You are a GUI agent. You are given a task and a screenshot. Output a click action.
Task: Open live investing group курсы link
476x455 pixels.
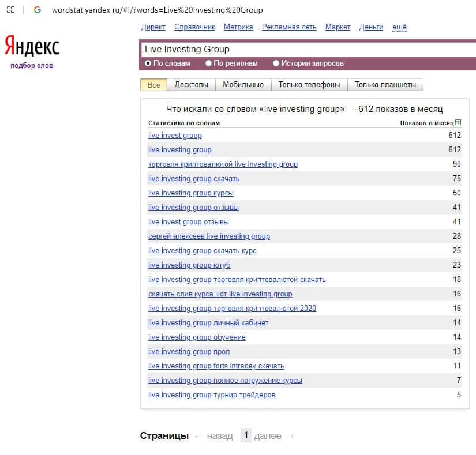tap(190, 193)
